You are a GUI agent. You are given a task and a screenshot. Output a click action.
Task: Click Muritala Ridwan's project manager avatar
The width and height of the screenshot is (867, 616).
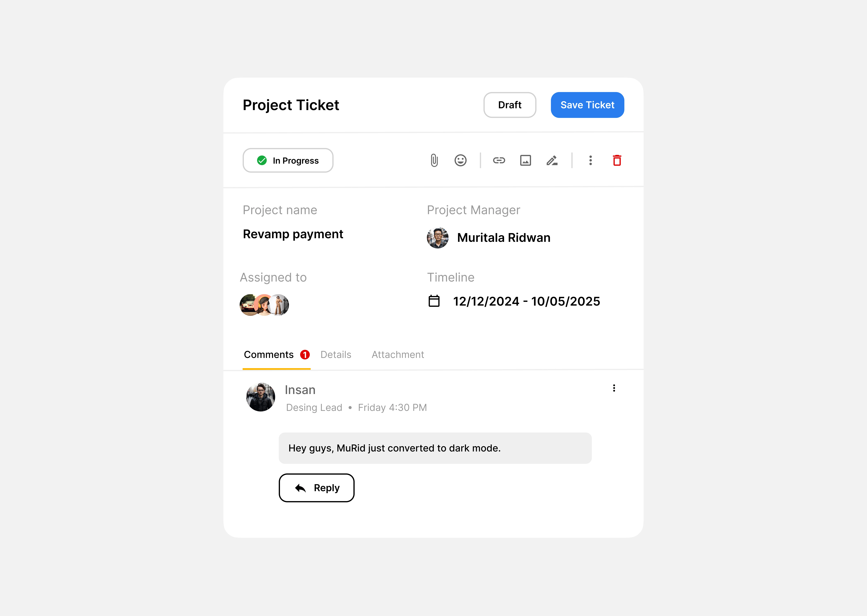coord(438,238)
